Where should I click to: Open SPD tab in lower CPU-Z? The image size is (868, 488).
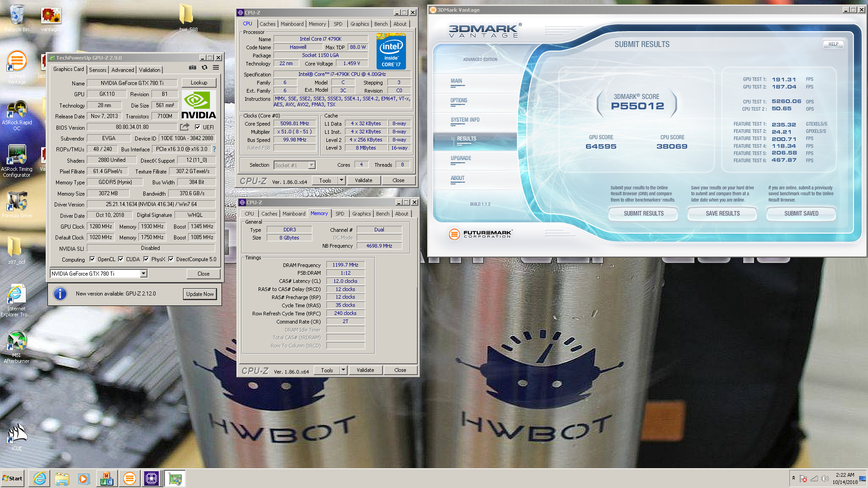coord(340,214)
